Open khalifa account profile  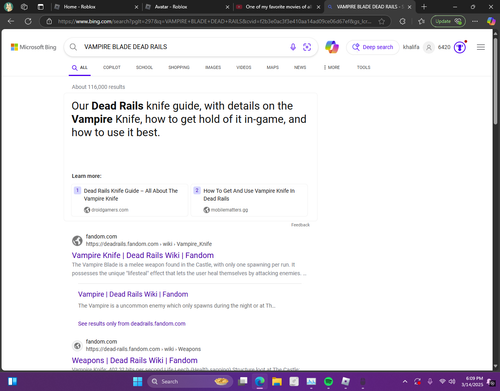418,47
